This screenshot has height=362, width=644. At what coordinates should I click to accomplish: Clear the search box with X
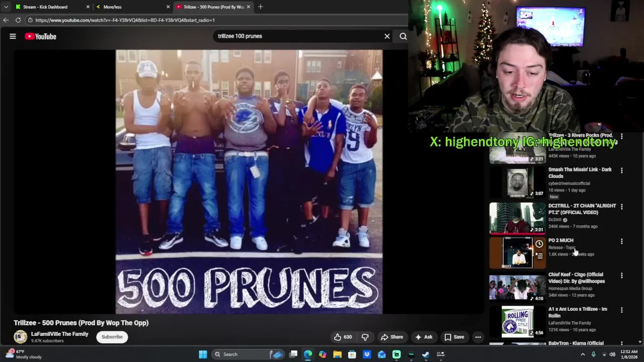387,36
